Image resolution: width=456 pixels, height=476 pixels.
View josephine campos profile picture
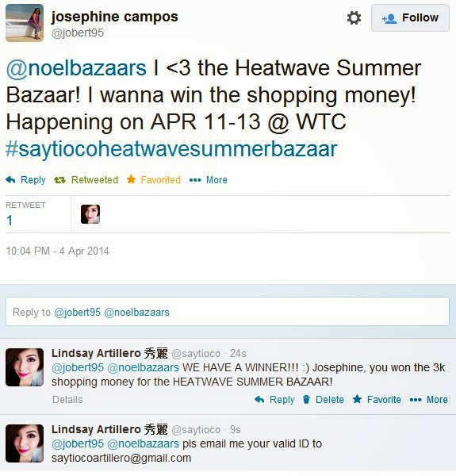(25, 23)
